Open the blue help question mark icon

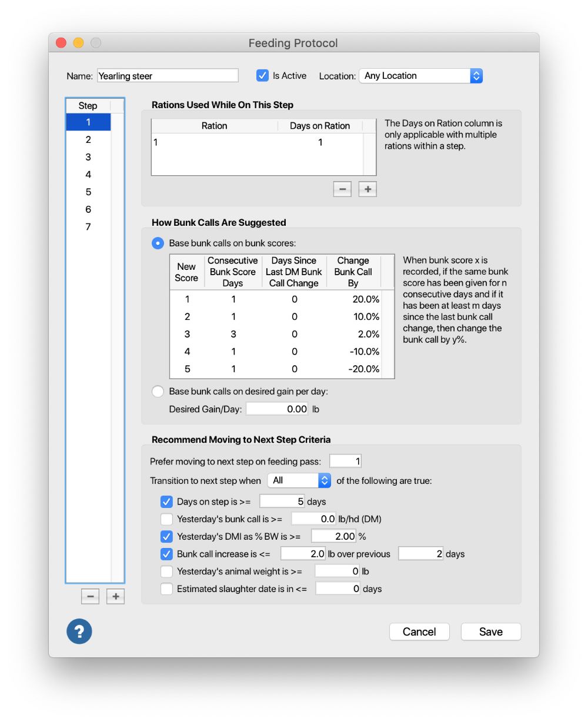[79, 631]
